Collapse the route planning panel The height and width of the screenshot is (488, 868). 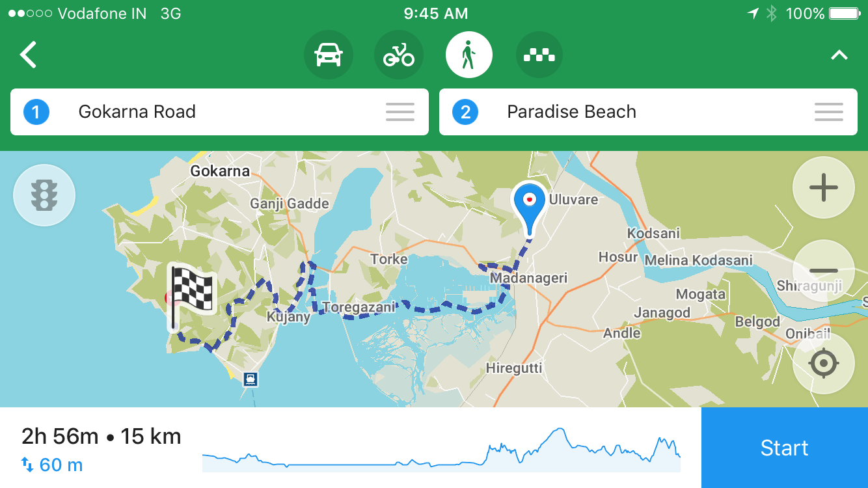[839, 55]
